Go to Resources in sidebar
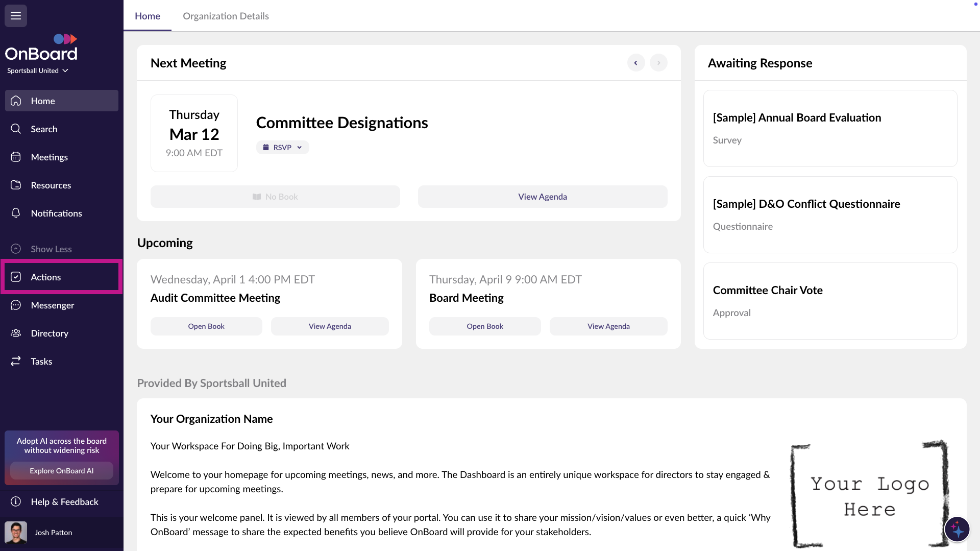 (x=51, y=185)
